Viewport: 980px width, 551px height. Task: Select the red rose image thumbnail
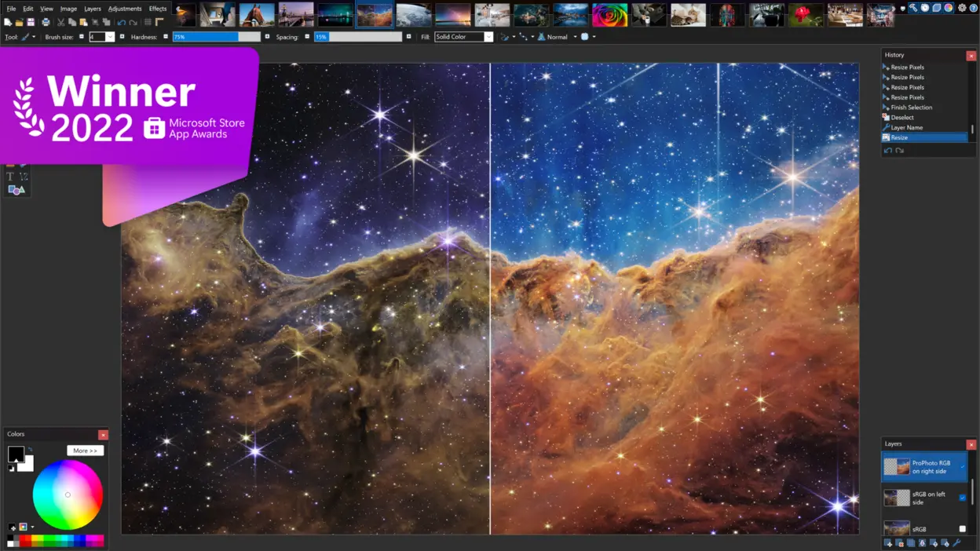coord(806,15)
